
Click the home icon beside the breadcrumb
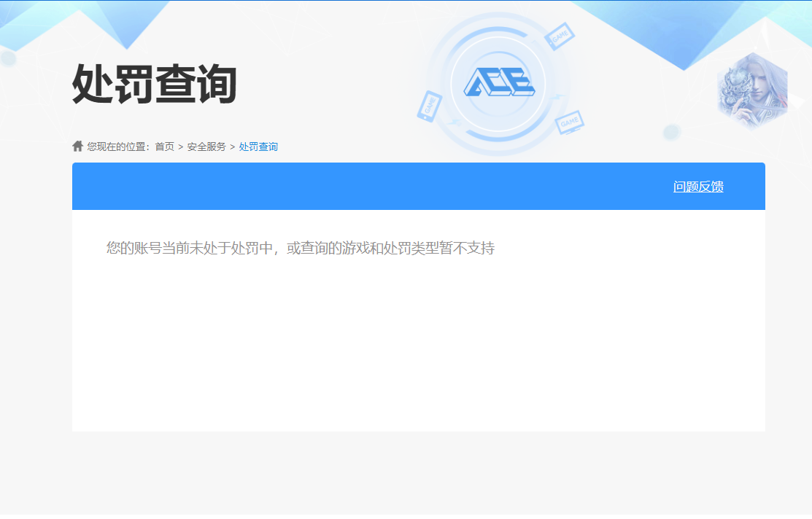[x=77, y=147]
